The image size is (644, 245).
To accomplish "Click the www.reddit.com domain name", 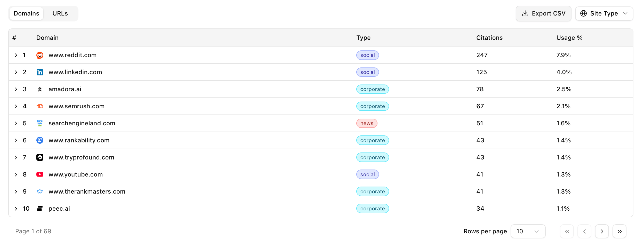I will (x=73, y=55).
